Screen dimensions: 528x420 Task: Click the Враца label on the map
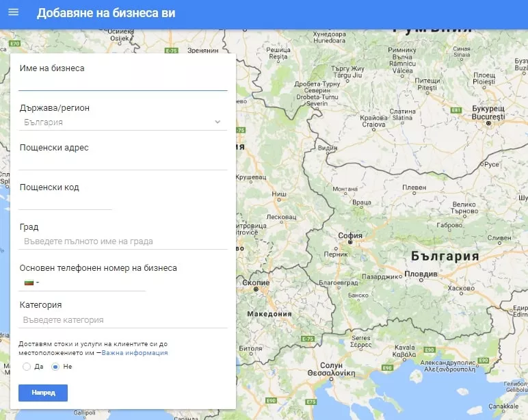pyautogui.click(x=362, y=202)
